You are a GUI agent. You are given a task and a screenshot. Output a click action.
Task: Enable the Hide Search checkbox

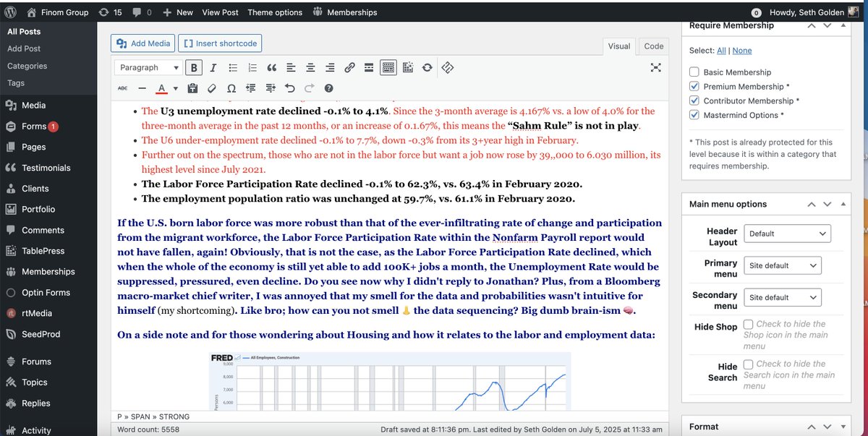point(749,364)
